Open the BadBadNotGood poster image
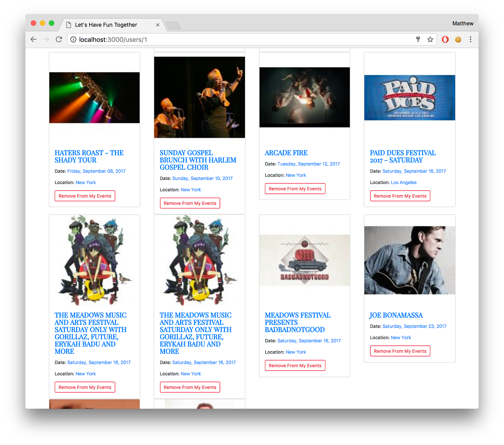 (305, 260)
